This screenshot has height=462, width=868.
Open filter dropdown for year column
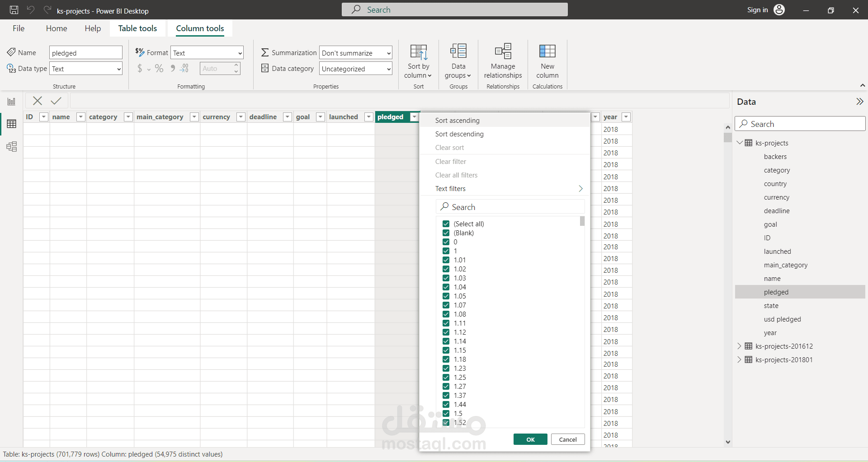click(x=626, y=117)
